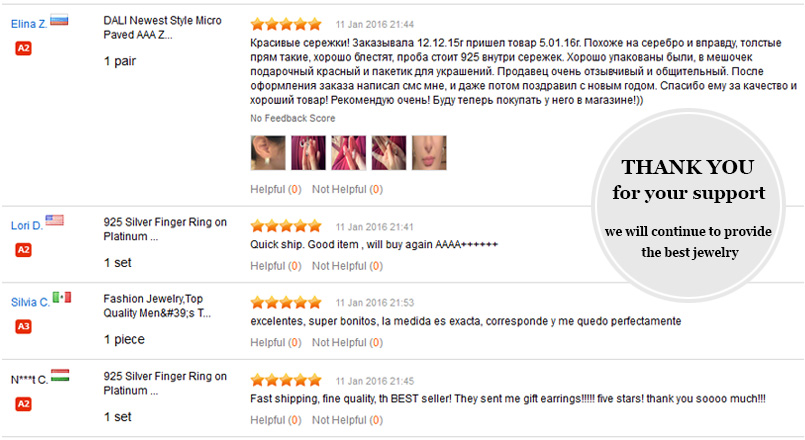This screenshot has height=440, width=805.
Task: Click the Hungarian flag beside N***t C.
Action: 60,375
